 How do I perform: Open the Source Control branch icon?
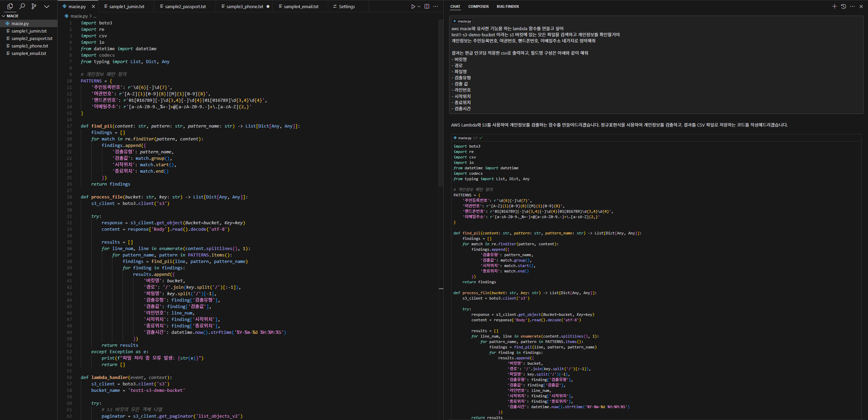(x=34, y=6)
